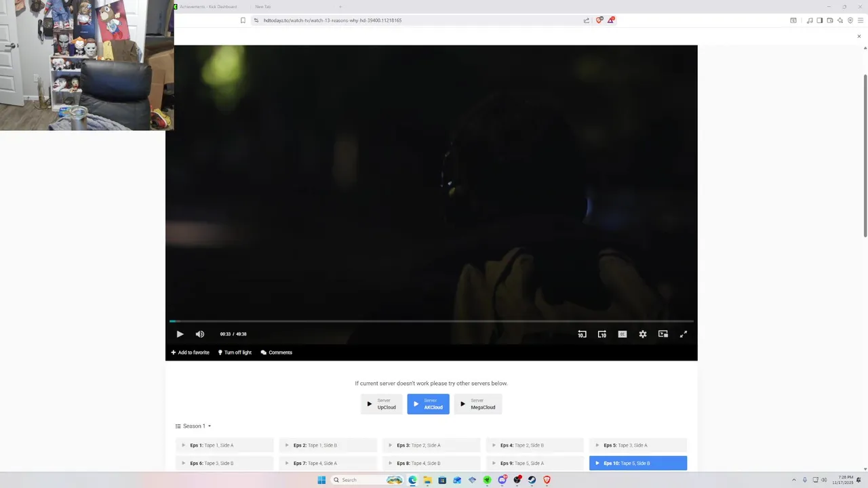Open Eps 9: Tape 5, Side A
The width and height of the screenshot is (868, 488).
[535, 463]
